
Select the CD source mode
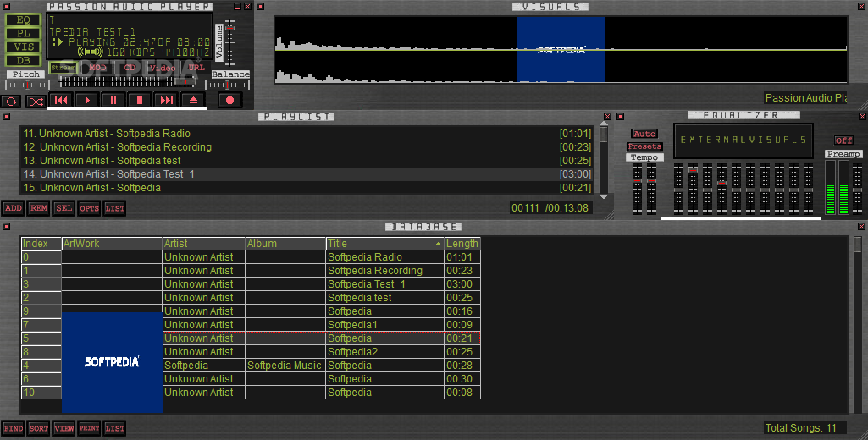coord(130,68)
